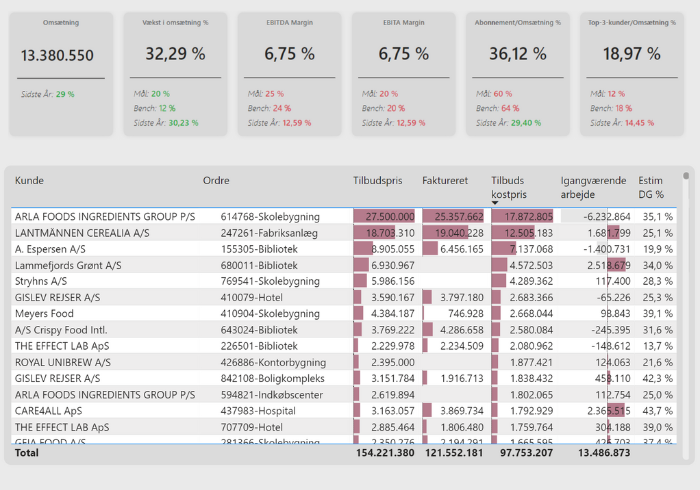This screenshot has width=700, height=490.
Task: Select the Top-3-kunder/Omsætning % card value
Action: [633, 54]
